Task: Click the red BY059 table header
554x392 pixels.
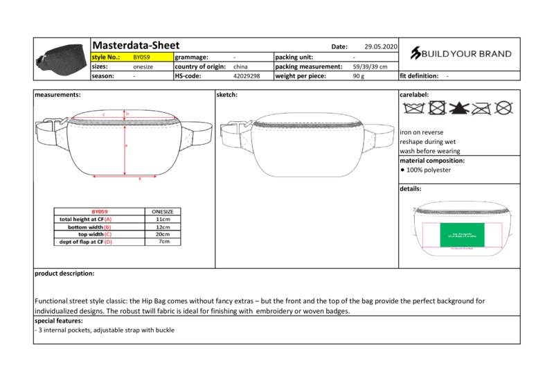Action: (x=100, y=211)
